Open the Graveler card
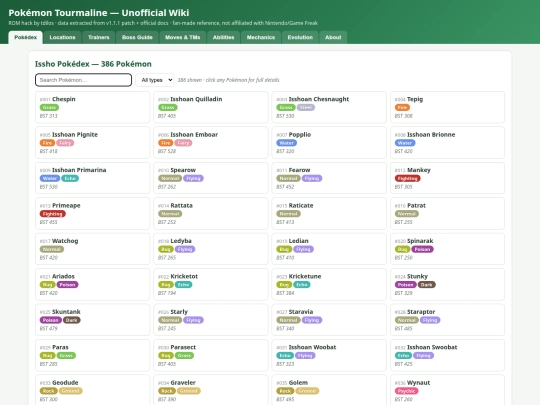Image resolution: width=540 pixels, height=405 pixels. pos(211,390)
